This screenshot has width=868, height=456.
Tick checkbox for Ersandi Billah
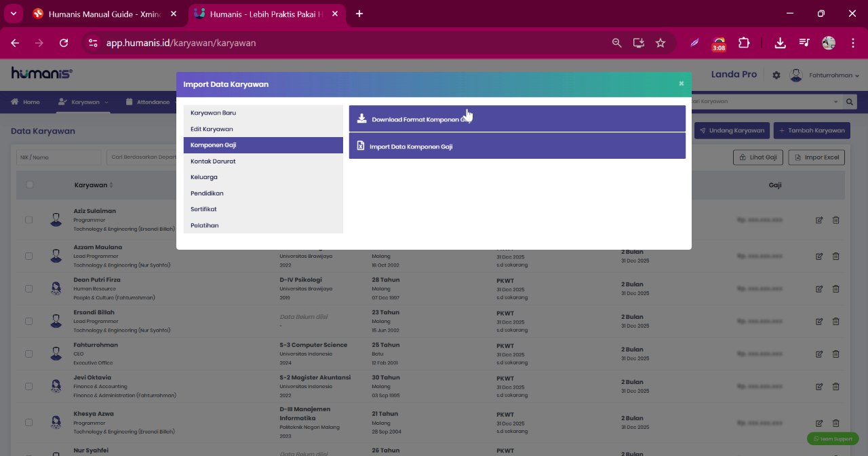pos(28,321)
